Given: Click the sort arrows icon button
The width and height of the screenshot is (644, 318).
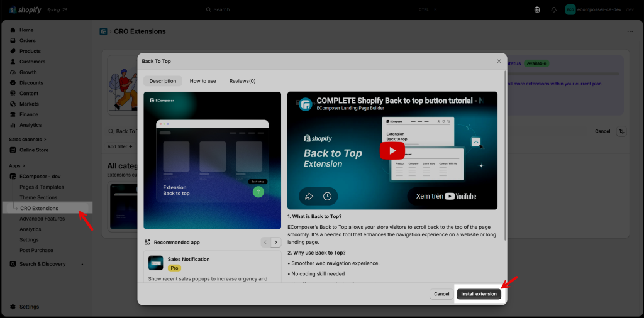Looking at the screenshot, I should (621, 131).
